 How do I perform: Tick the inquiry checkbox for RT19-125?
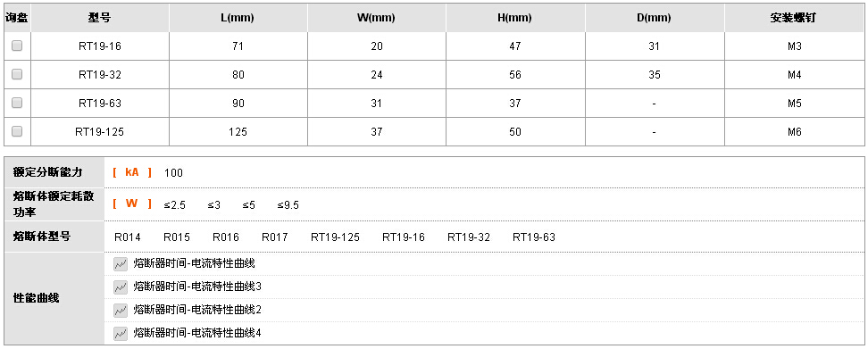click(x=17, y=131)
